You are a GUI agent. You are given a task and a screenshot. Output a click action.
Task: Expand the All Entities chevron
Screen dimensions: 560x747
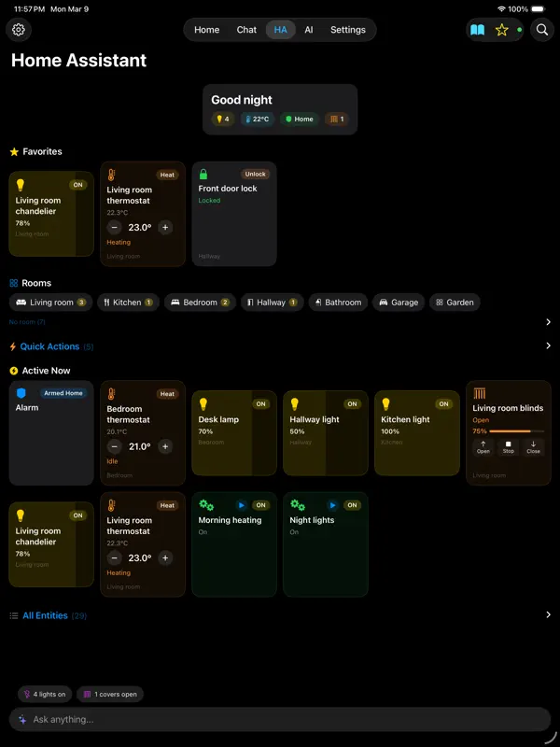[x=548, y=615]
